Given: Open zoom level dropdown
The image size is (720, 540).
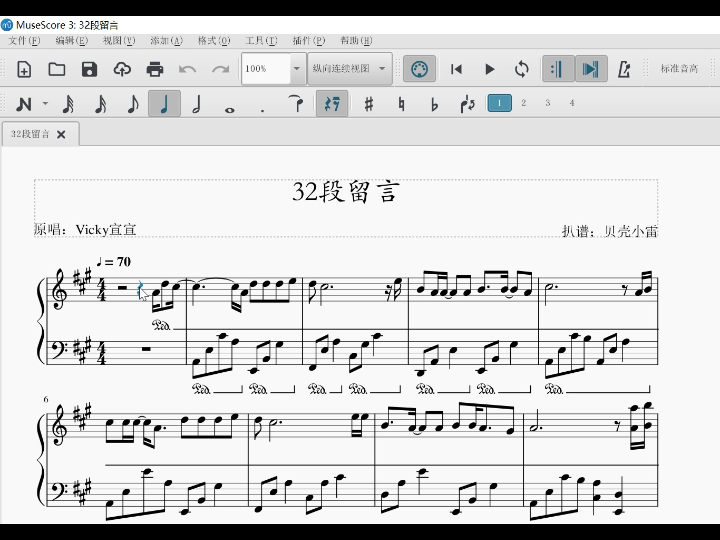Looking at the screenshot, I should [x=297, y=69].
